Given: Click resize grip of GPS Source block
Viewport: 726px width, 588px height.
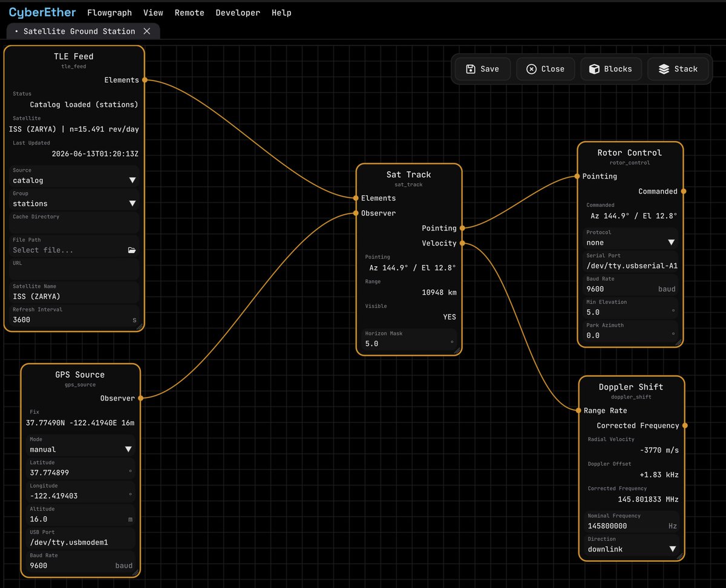Looking at the screenshot, I should (136, 572).
